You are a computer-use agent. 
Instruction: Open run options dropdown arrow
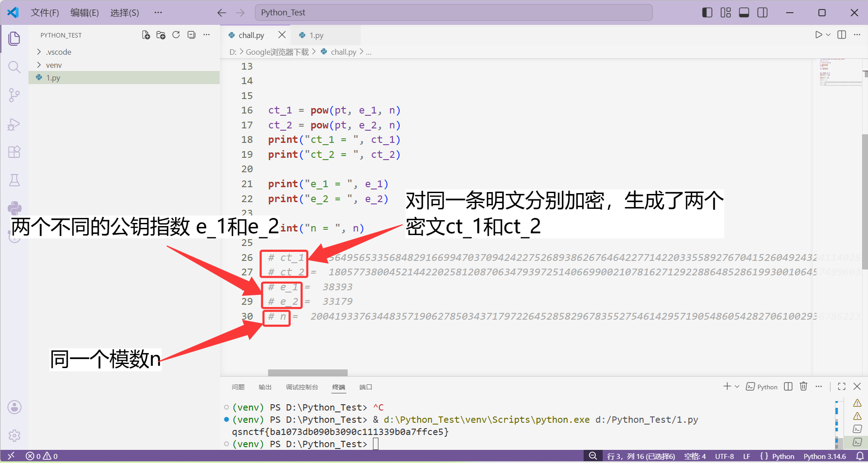828,35
